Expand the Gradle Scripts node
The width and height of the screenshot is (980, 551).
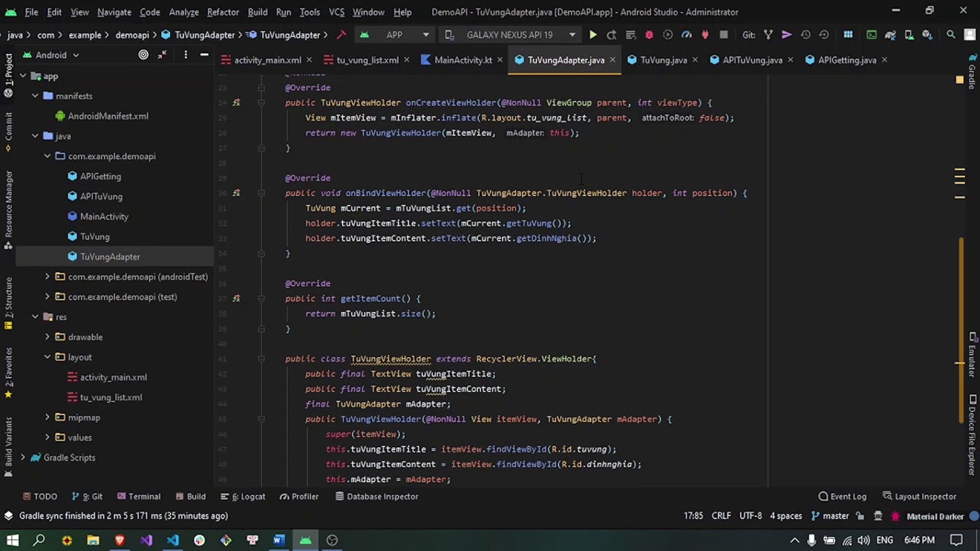tap(23, 458)
